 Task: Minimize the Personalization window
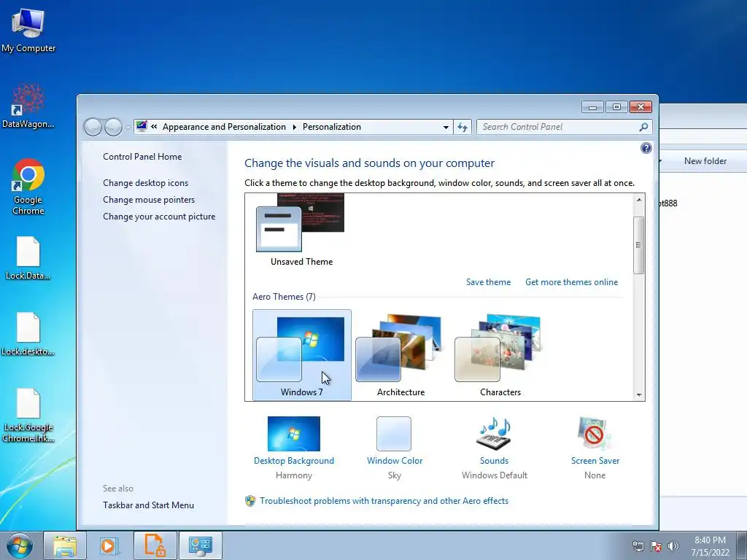click(x=592, y=107)
